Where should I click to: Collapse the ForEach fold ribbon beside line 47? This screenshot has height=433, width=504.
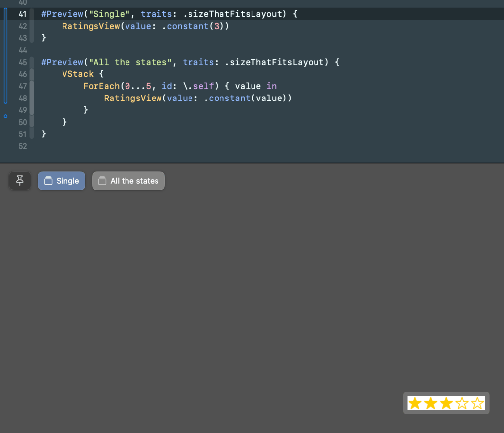[x=32, y=98]
